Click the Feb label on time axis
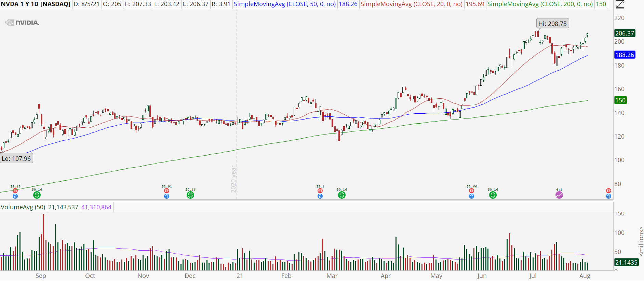 (286, 276)
